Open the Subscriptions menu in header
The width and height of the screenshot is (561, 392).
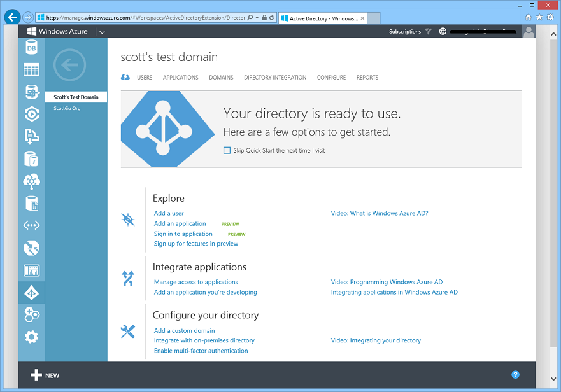coord(405,31)
